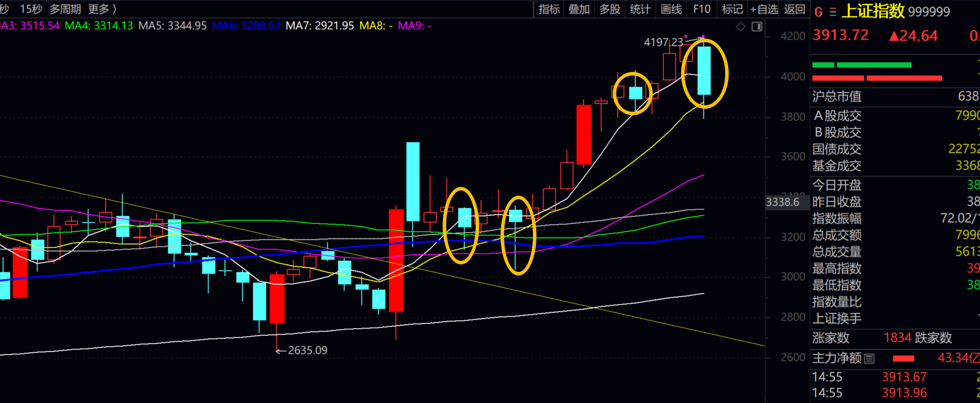
Task: Open the 多周期 view
Action: click(65, 9)
